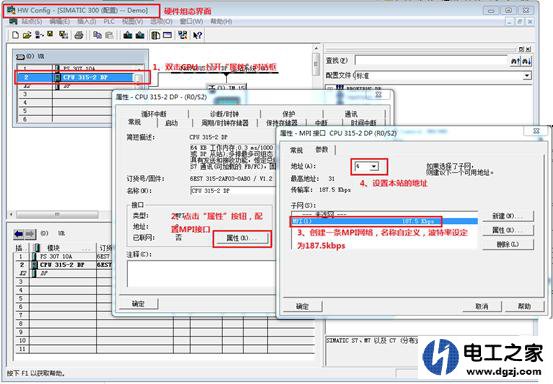This screenshot has height=384, width=553.
Task: Switch to 诊断/时钟 tab in CPU properties
Action: 224,114
